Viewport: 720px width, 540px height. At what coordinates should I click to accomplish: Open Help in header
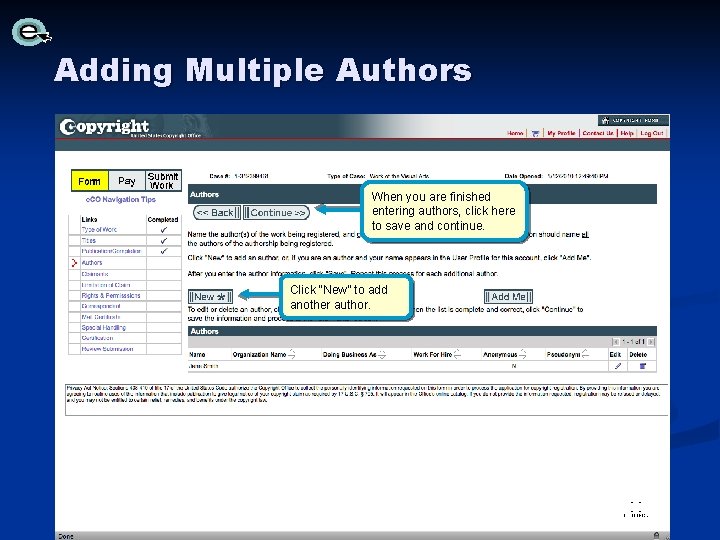tap(627, 133)
